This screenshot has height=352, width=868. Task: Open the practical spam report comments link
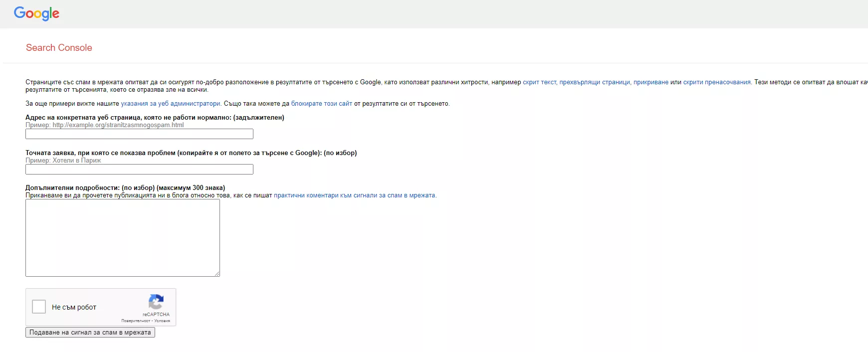[355, 195]
